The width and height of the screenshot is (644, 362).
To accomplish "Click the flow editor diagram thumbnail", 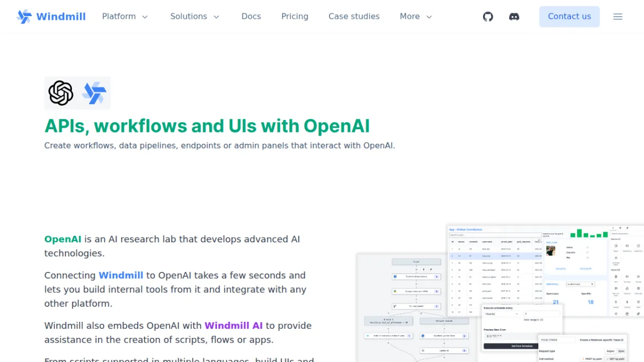I will point(416,308).
